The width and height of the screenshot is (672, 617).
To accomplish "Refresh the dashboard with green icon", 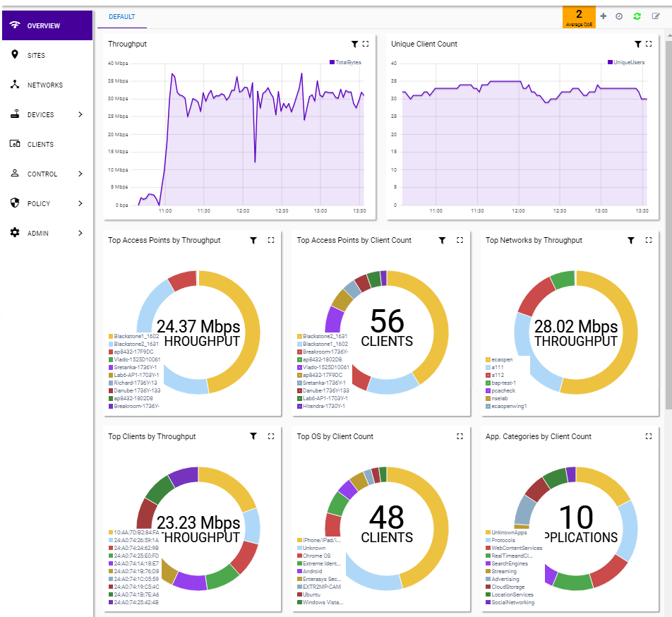I will (x=637, y=16).
